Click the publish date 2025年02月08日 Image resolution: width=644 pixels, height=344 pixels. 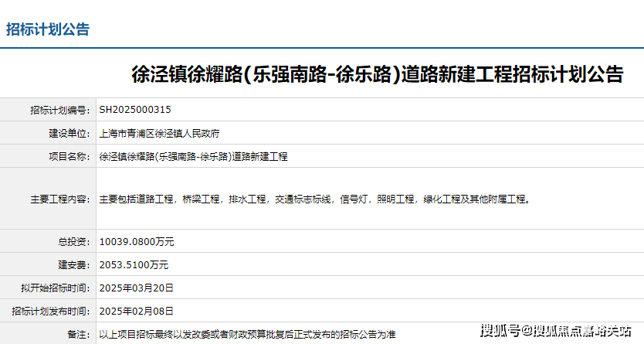click(x=137, y=311)
